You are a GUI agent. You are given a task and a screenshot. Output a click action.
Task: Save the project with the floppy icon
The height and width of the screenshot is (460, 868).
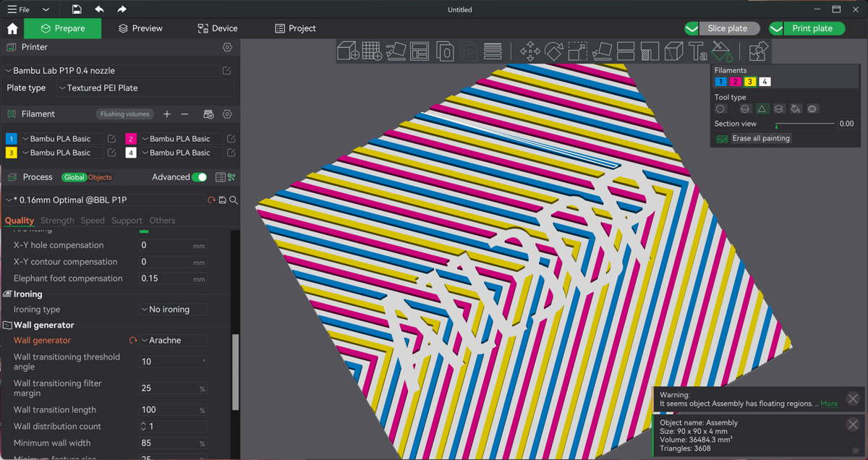(x=77, y=9)
